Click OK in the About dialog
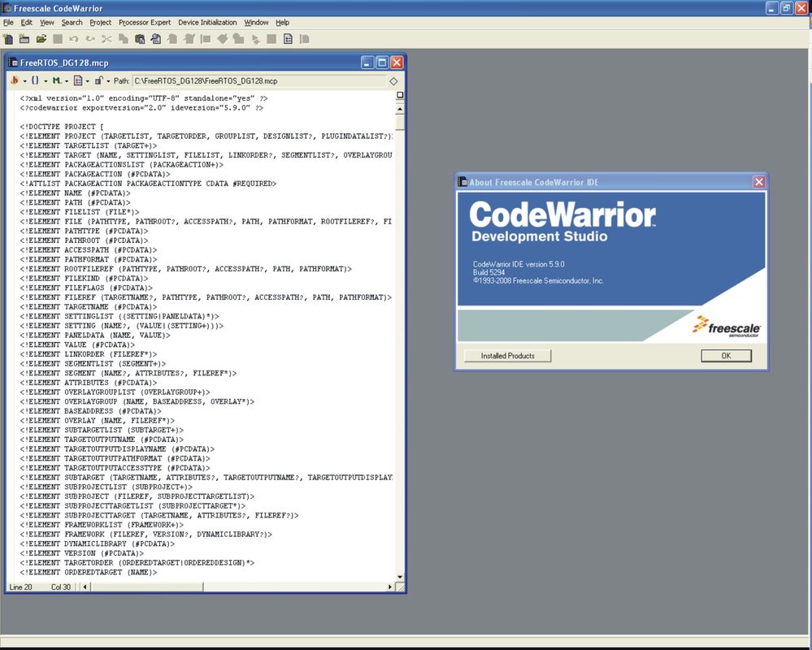Viewport: 812px width, 650px height. (726, 356)
